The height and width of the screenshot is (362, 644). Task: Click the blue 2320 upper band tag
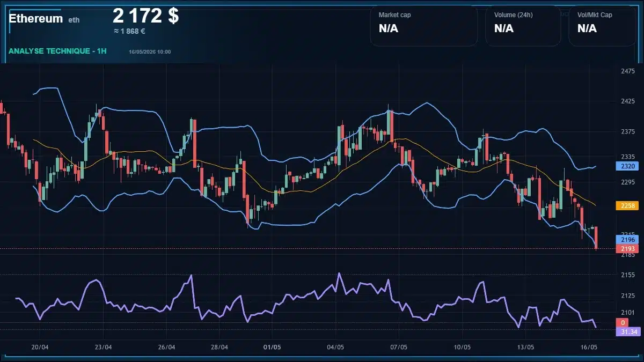pyautogui.click(x=627, y=166)
